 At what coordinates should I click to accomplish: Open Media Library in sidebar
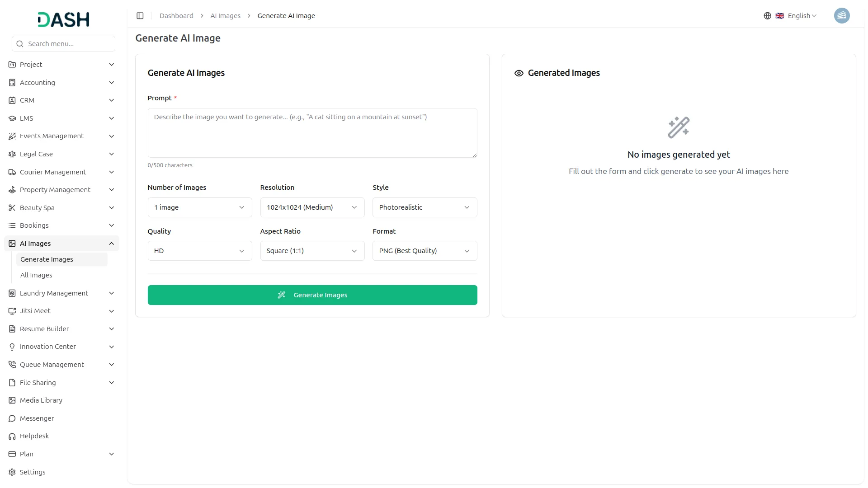tap(61, 400)
